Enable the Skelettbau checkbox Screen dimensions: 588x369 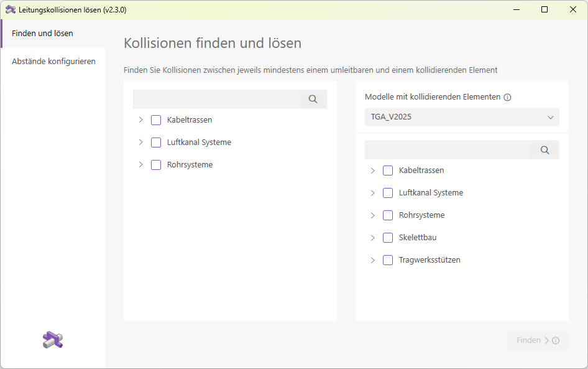click(x=388, y=237)
